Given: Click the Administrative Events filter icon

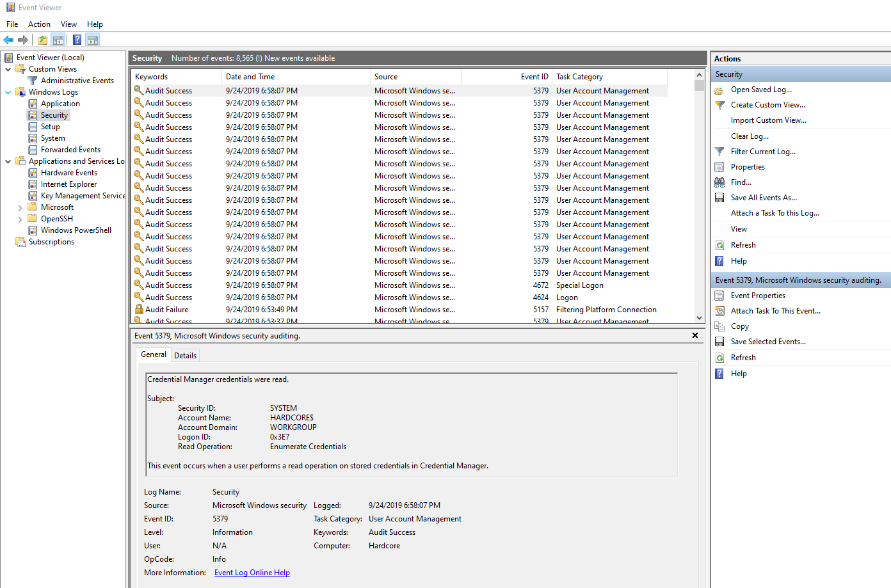Looking at the screenshot, I should click(33, 81).
